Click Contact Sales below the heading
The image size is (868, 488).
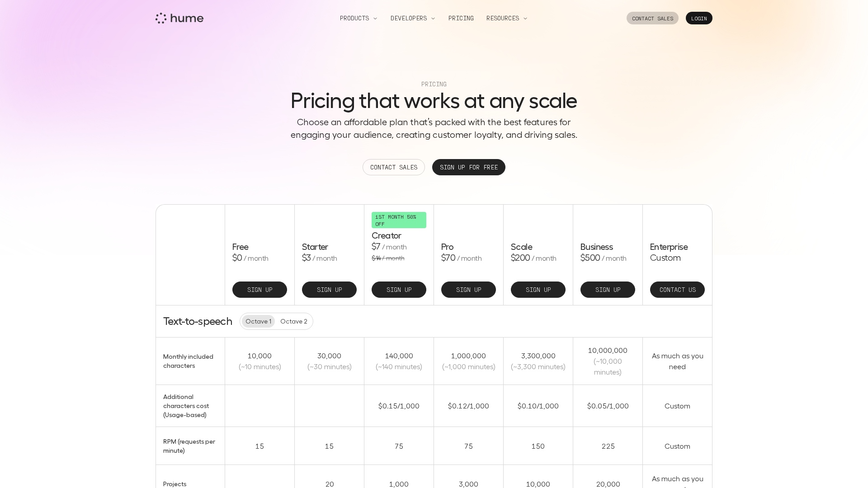click(393, 167)
